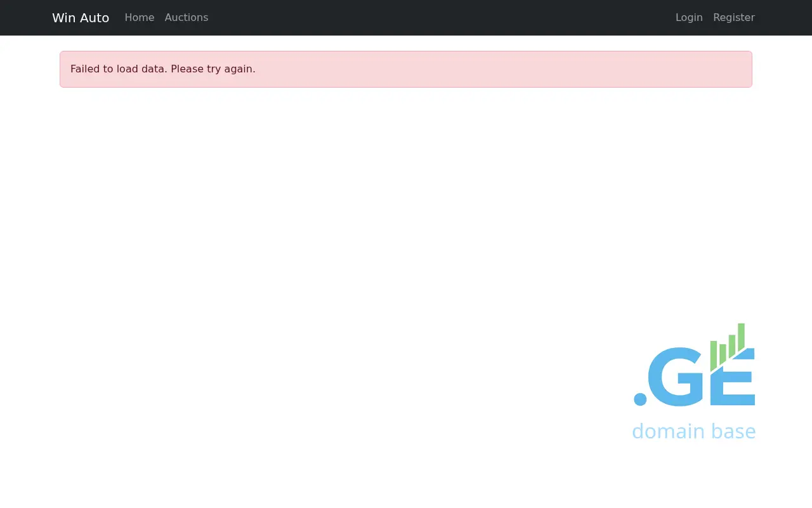Click the tallest green bar in logo
This screenshot has width=812, height=508.
(741, 337)
